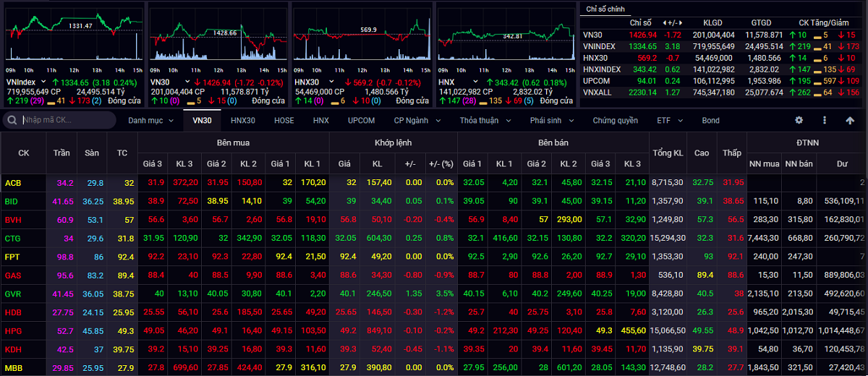Open the HNX chart selector chevron

point(477,82)
